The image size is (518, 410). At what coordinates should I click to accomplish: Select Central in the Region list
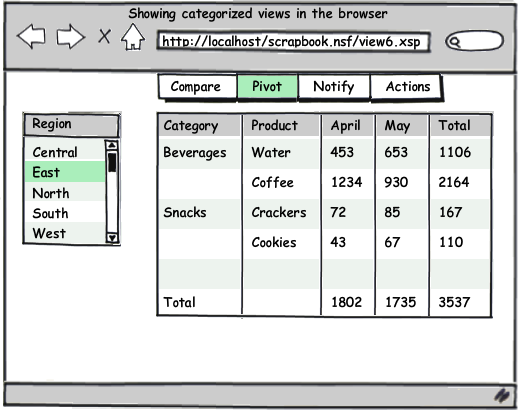tap(65, 152)
